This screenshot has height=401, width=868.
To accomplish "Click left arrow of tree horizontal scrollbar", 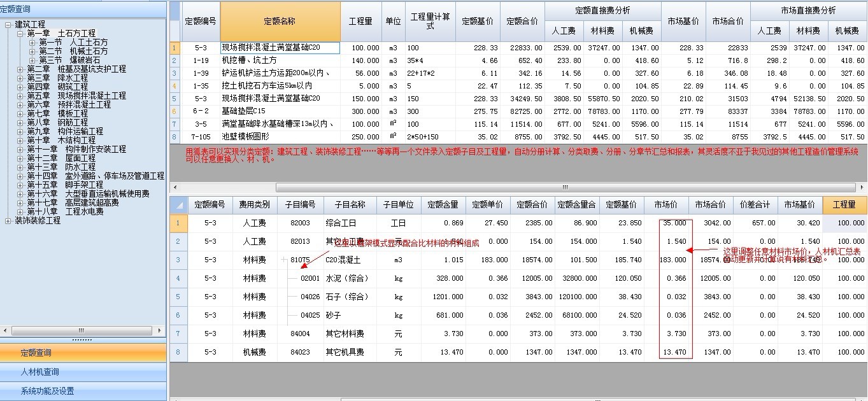I will 5,330.
